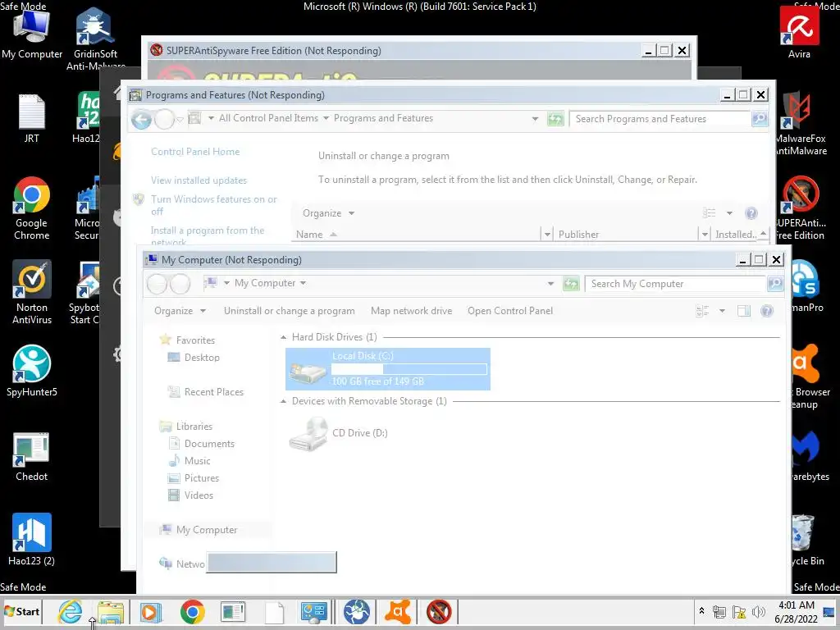
Task: Click the Chrome icon in the taskbar
Action: point(192,612)
